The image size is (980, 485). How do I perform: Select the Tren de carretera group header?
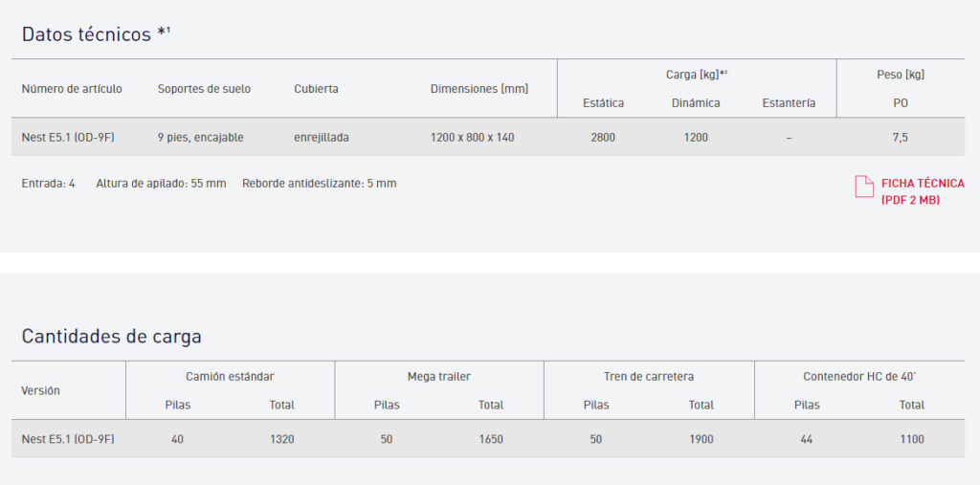648,377
